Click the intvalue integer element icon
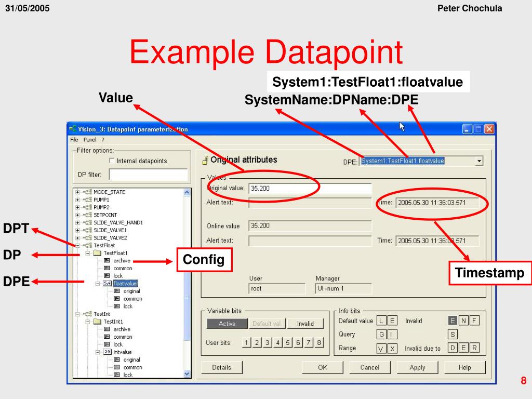The height and width of the screenshot is (399, 532). pos(107,352)
